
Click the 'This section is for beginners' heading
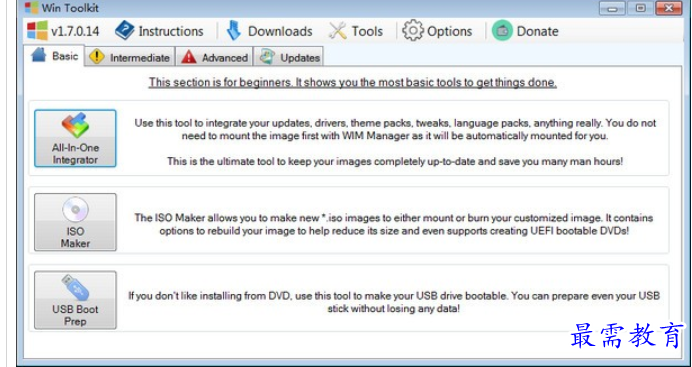click(x=353, y=82)
